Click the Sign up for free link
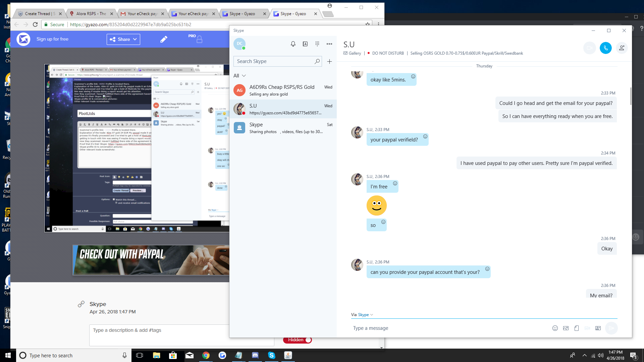Image resolution: width=644 pixels, height=362 pixels. (52, 39)
